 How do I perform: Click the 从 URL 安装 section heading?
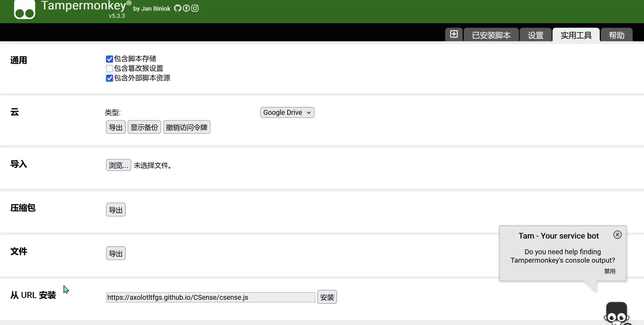click(x=33, y=295)
